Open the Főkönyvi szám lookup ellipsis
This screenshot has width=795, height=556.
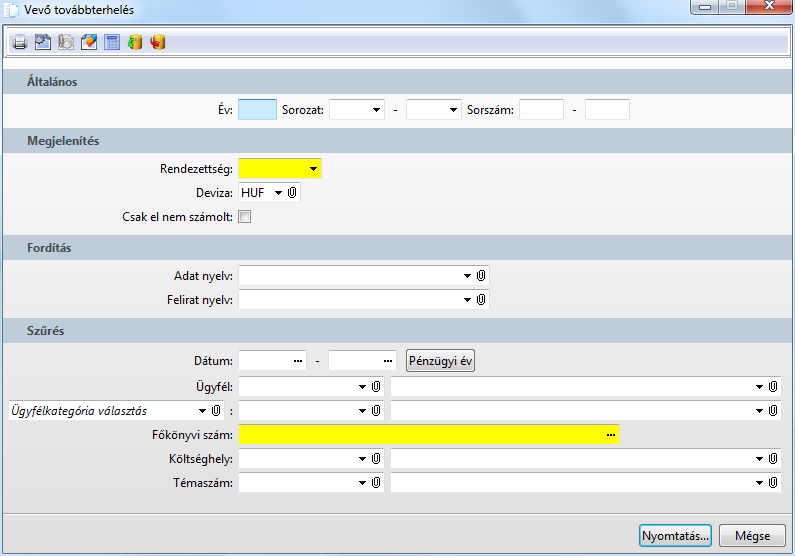611,435
